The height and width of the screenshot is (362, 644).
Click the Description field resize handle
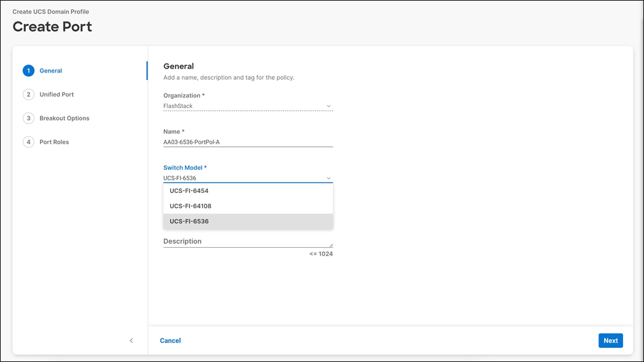[331, 245]
